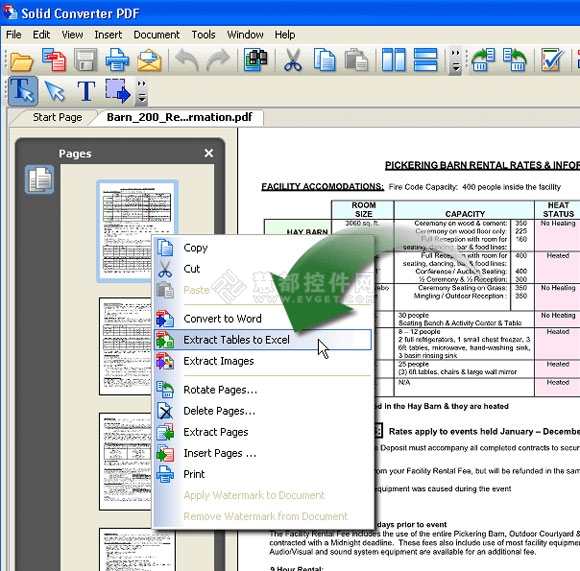Image resolution: width=580 pixels, height=571 pixels.
Task: Click the Print toolbar icon
Action: click(x=117, y=60)
